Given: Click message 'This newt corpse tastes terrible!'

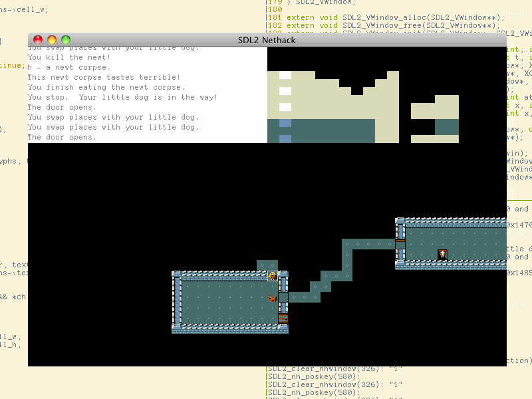Looking at the screenshot, I should pyautogui.click(x=104, y=77).
